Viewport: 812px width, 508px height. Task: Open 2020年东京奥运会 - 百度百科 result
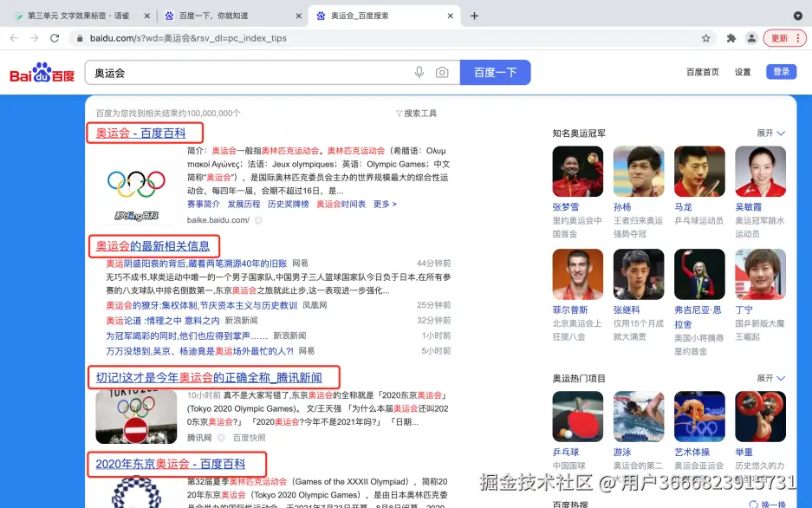point(171,464)
